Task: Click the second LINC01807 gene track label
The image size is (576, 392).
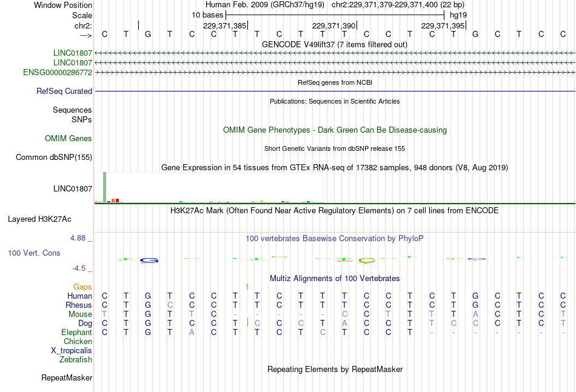Action: [x=72, y=63]
